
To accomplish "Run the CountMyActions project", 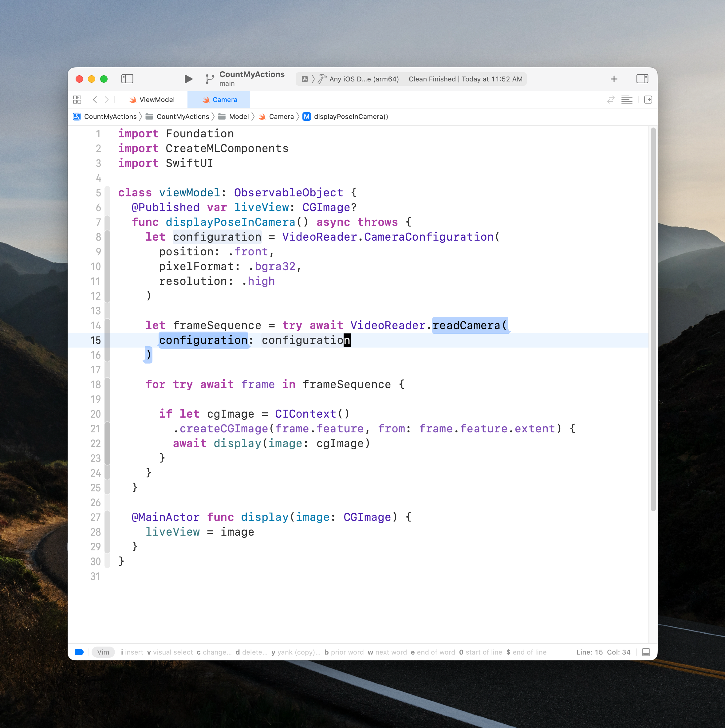I will pyautogui.click(x=188, y=79).
